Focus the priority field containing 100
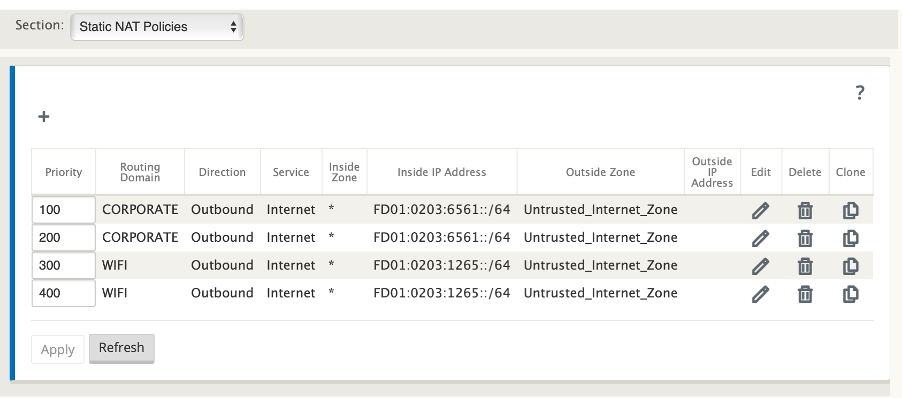The height and width of the screenshot is (398, 902). pyautogui.click(x=63, y=210)
